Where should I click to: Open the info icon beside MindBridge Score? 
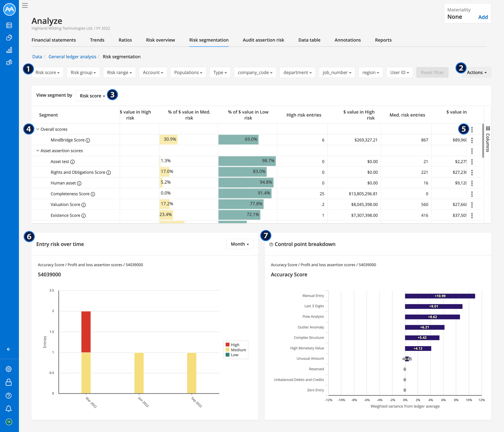pyautogui.click(x=88, y=140)
